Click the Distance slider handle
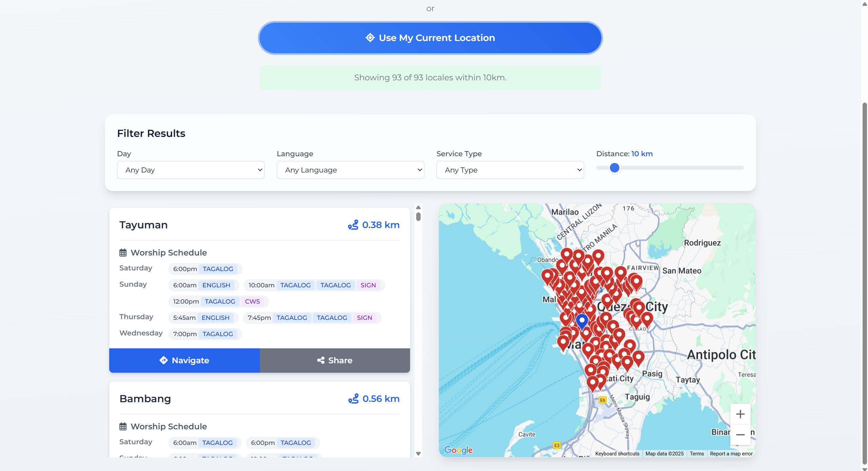The width and height of the screenshot is (868, 471). click(x=614, y=168)
